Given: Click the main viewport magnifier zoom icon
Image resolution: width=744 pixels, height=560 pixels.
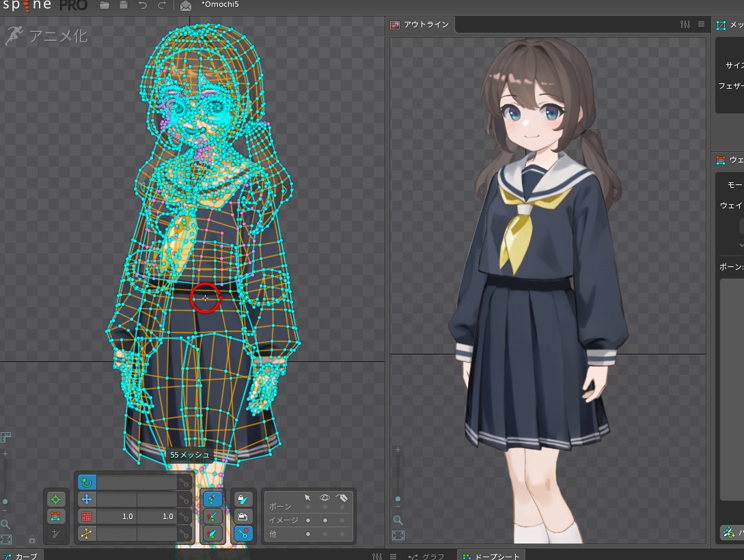Looking at the screenshot, I should pyautogui.click(x=5, y=524).
